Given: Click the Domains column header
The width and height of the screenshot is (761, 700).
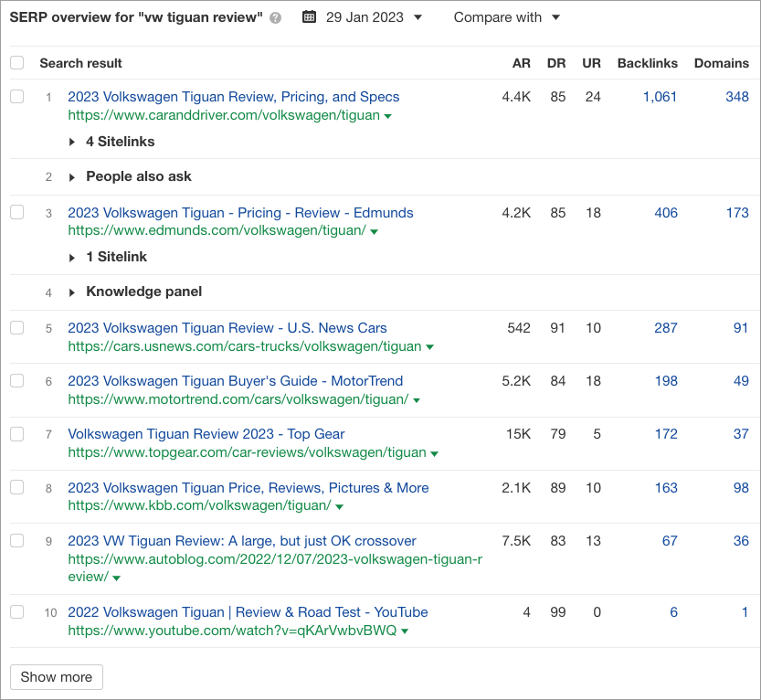Looking at the screenshot, I should click(721, 63).
